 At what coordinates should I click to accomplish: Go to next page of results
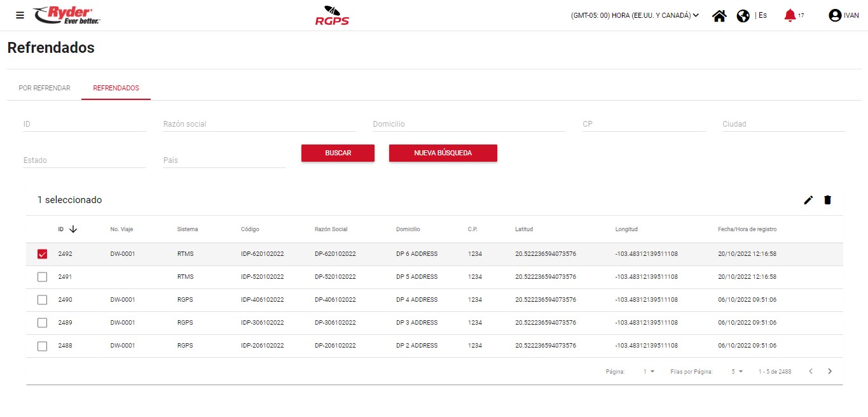829,371
